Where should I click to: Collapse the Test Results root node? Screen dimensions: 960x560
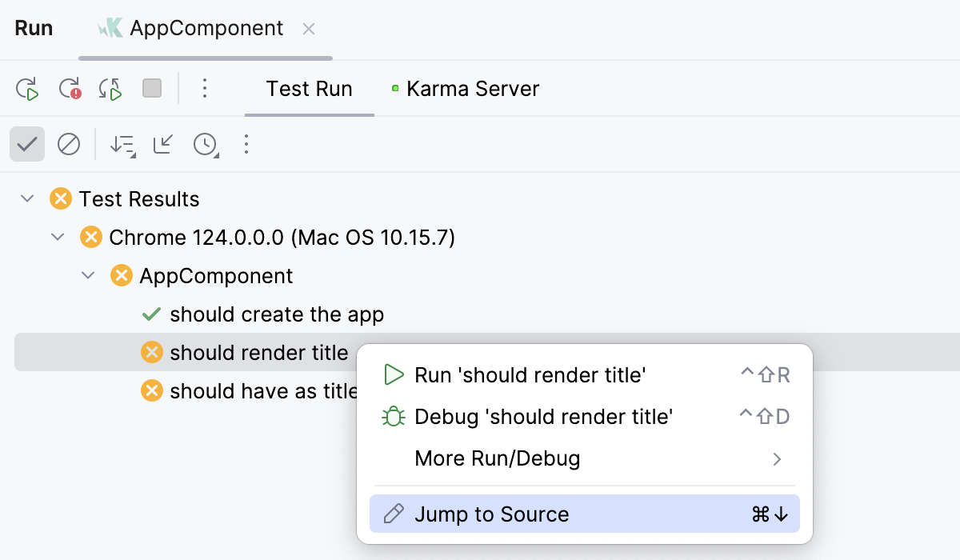26,198
